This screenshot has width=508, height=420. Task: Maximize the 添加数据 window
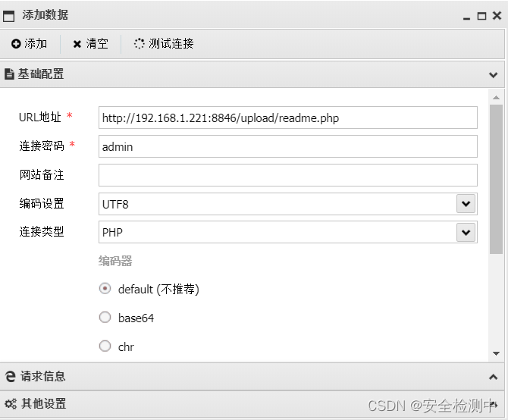click(x=481, y=16)
